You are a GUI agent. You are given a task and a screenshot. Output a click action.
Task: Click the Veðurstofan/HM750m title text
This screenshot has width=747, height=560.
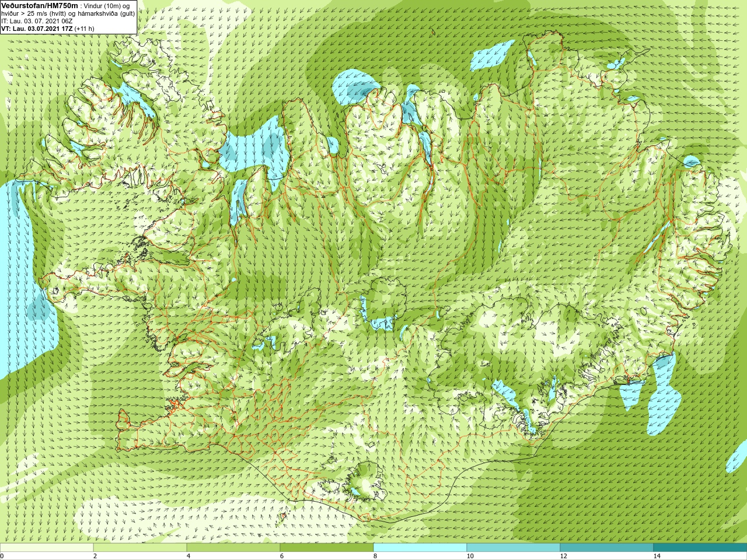[40, 5]
